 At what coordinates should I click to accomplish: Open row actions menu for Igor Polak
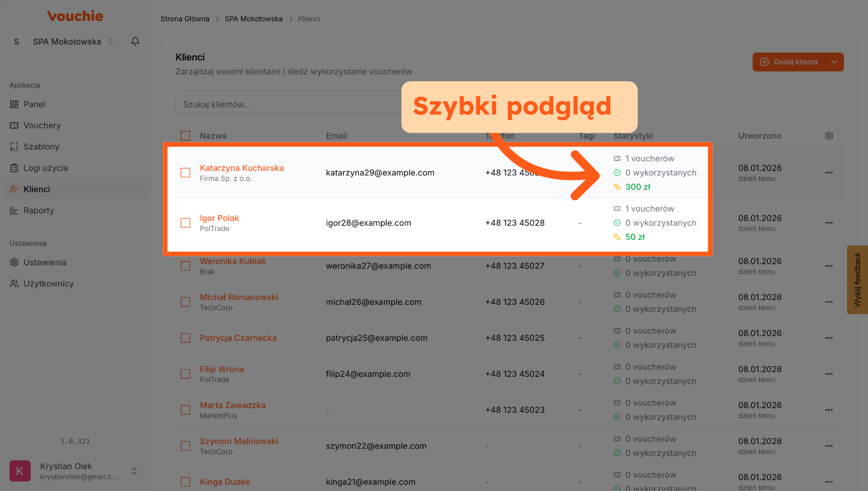click(829, 223)
